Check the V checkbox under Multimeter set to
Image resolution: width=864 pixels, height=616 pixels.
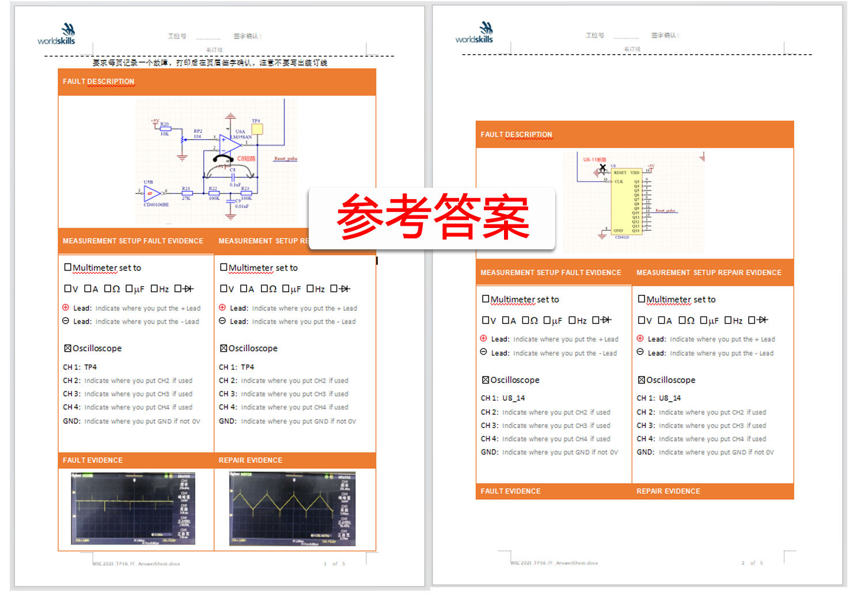click(x=67, y=288)
